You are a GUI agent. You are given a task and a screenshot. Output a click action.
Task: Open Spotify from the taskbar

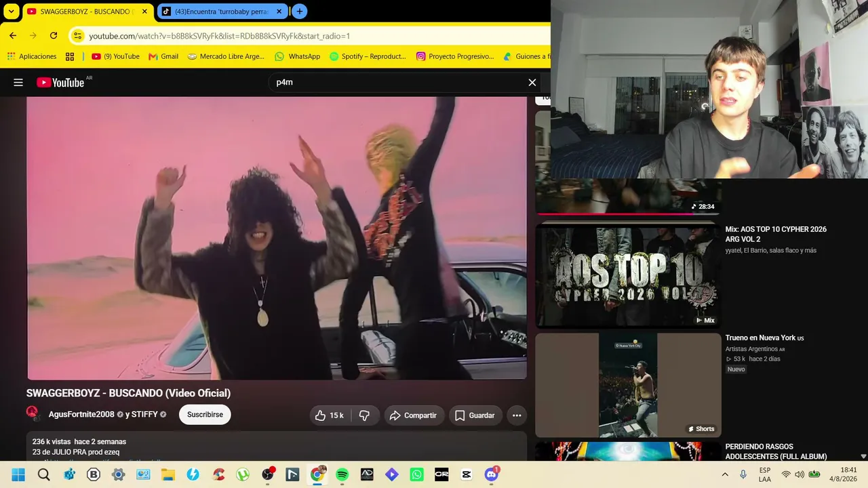tap(342, 474)
